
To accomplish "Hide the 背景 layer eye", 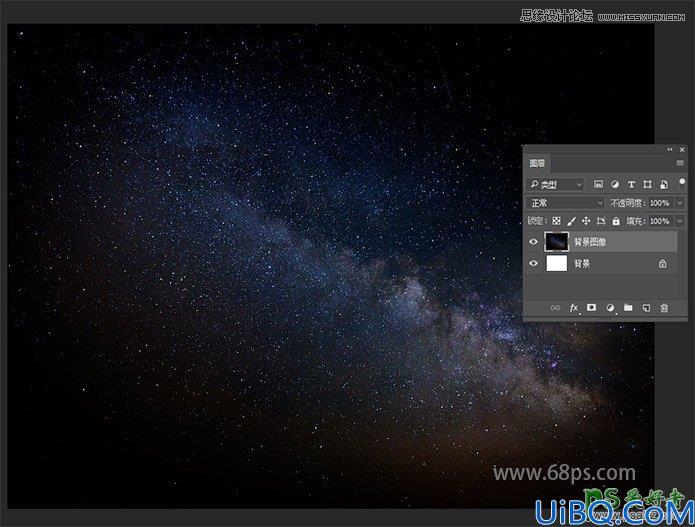I will pyautogui.click(x=534, y=263).
